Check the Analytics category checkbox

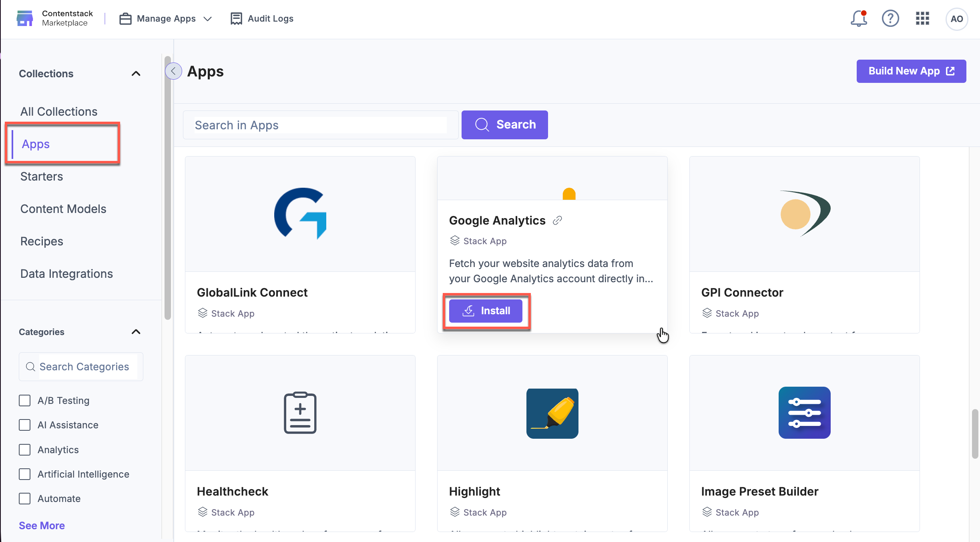pos(24,450)
